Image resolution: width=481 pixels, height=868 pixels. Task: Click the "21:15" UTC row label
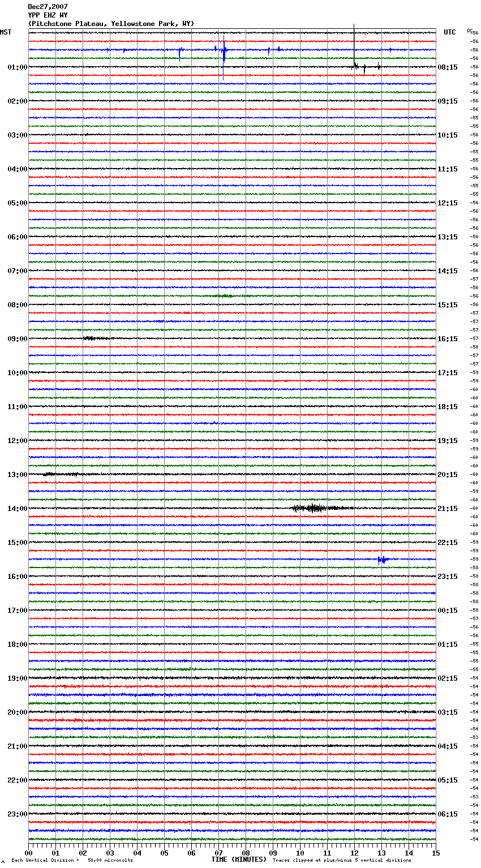(448, 509)
